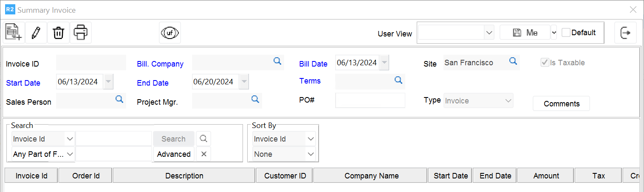Screen dimensions: 644x192
Task: Click the Terms lookup magnifier
Action: point(398,80)
